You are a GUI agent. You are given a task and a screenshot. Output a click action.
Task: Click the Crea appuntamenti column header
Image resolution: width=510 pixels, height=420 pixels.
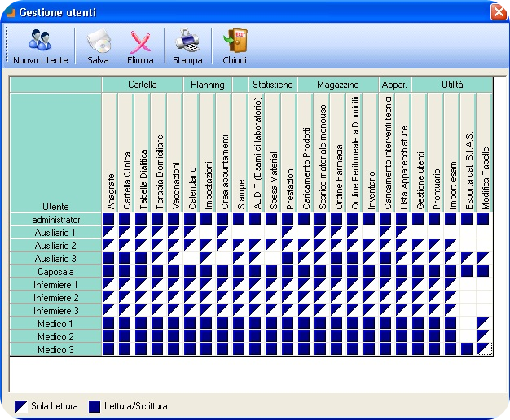224,152
